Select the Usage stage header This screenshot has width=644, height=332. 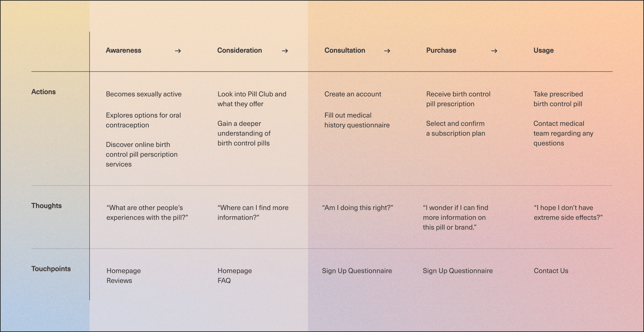tap(543, 50)
